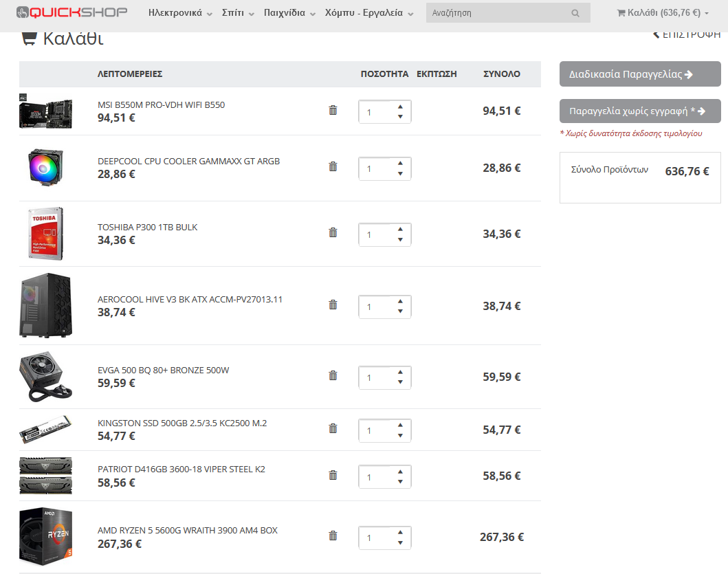The width and height of the screenshot is (728, 574).
Task: Open DEEPCOOL CPU COOLER GAMMAXX GT ARGB link
Action: tap(188, 161)
